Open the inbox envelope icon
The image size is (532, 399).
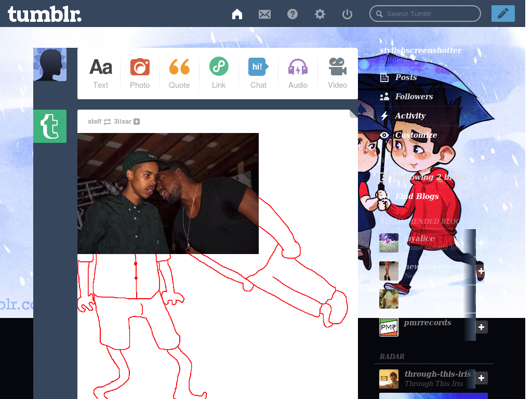click(264, 14)
